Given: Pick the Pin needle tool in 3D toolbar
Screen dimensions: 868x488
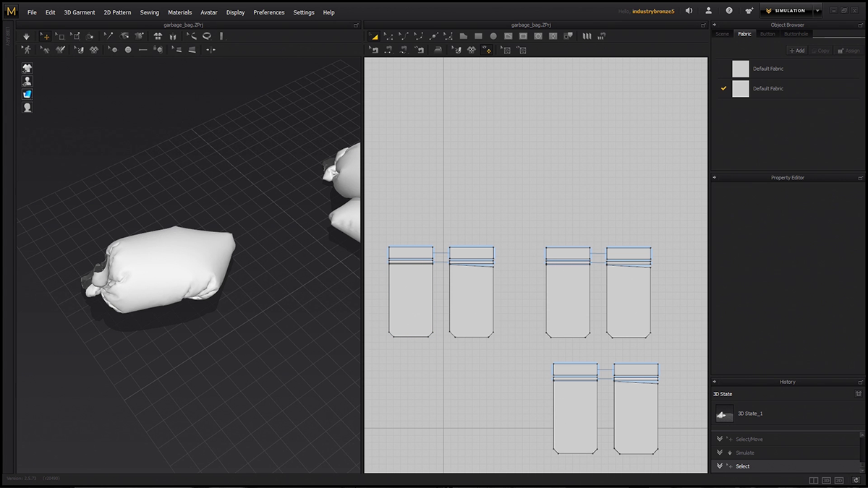Looking at the screenshot, I should point(109,36).
